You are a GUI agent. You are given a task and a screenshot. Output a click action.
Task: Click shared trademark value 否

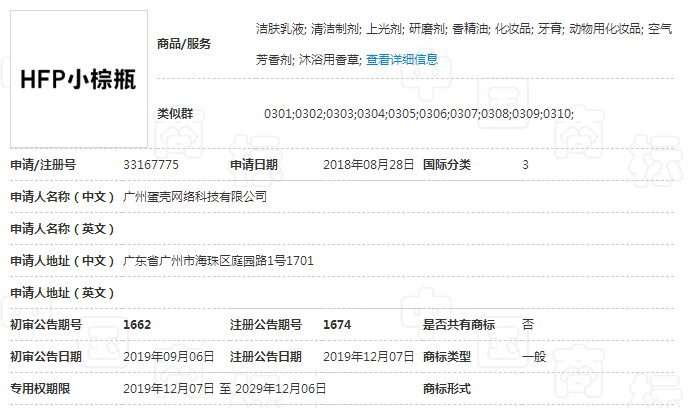click(x=528, y=325)
